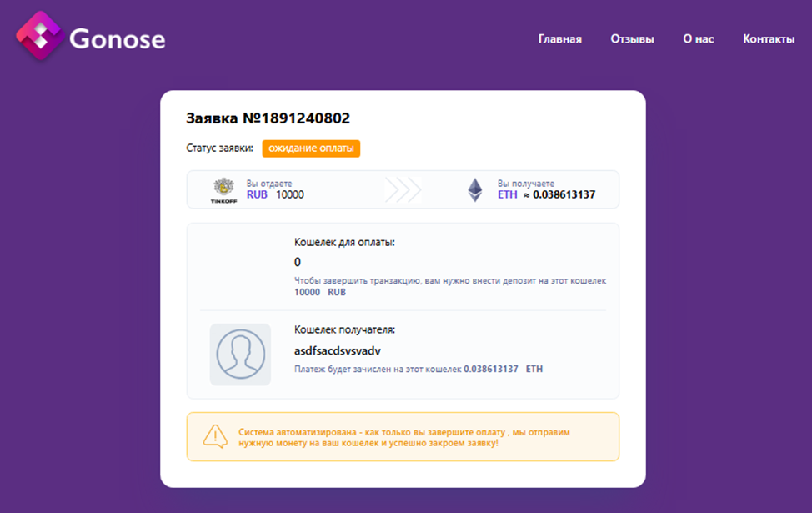This screenshot has width=812, height=513.
Task: Click the RUB 10000 give amount
Action: 276,195
